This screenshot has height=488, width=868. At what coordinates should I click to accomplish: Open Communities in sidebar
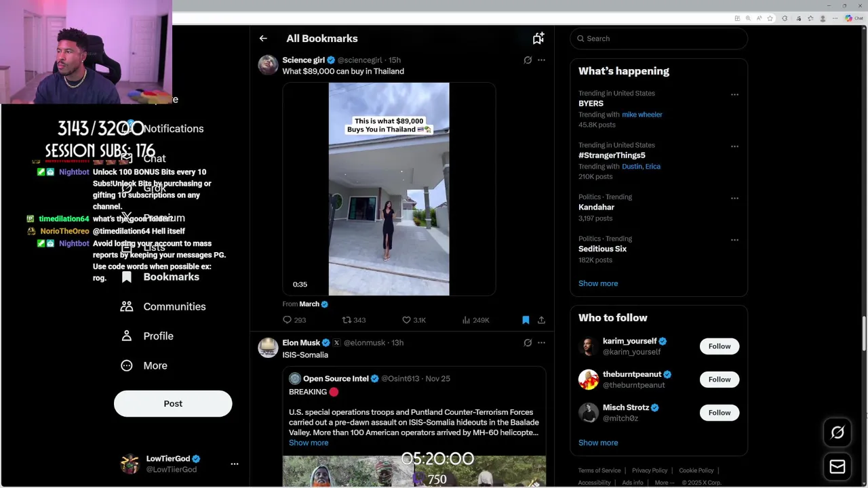tap(163, 306)
